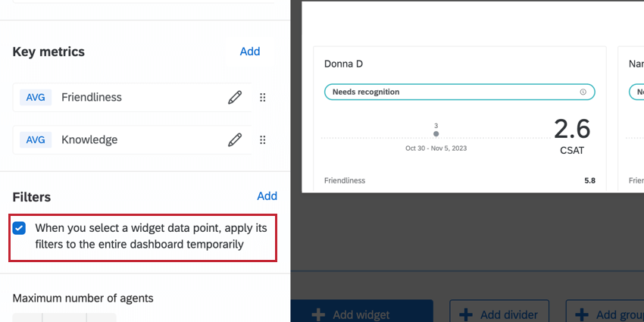Click the Maximum number of agents field

point(64,317)
